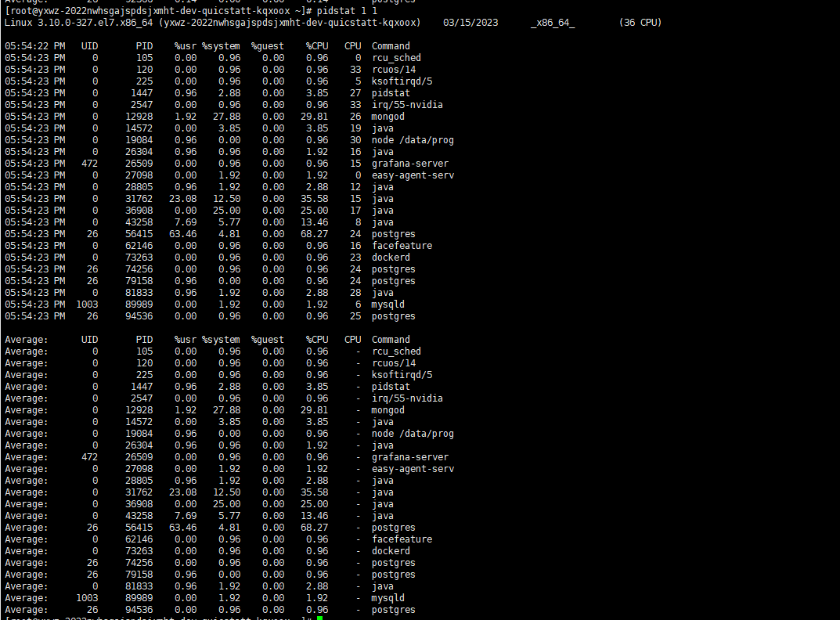Click the "(36 CPU)" text
The image size is (840, 620).
click(640, 23)
